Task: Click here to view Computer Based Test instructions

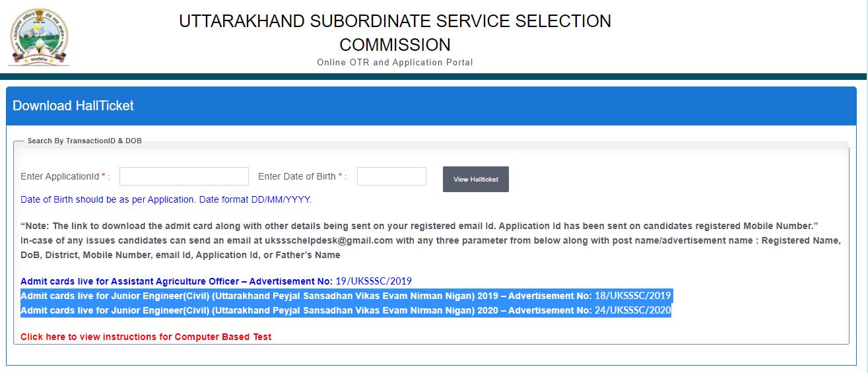Action: (146, 337)
